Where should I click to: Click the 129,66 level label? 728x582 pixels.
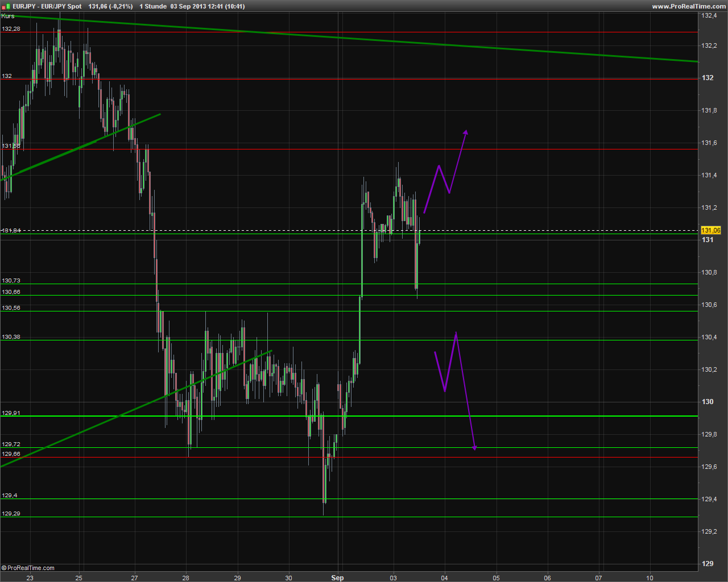click(11, 454)
